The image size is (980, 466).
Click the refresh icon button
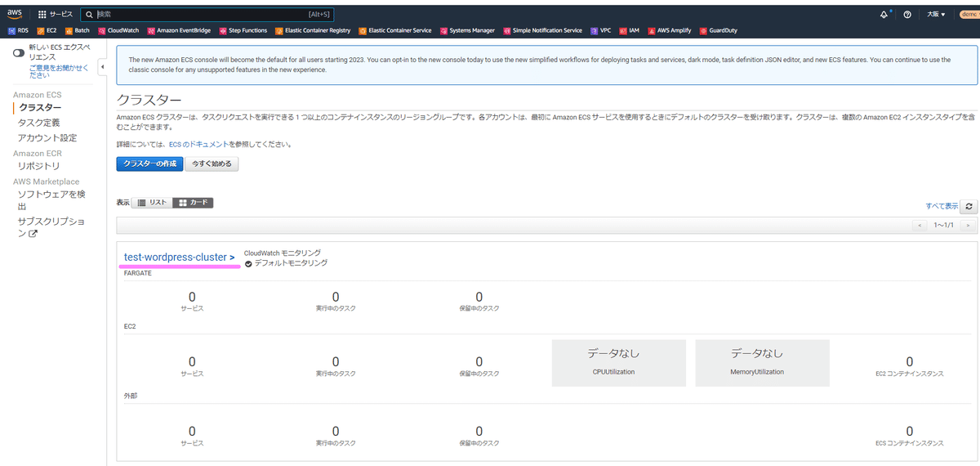pos(969,207)
